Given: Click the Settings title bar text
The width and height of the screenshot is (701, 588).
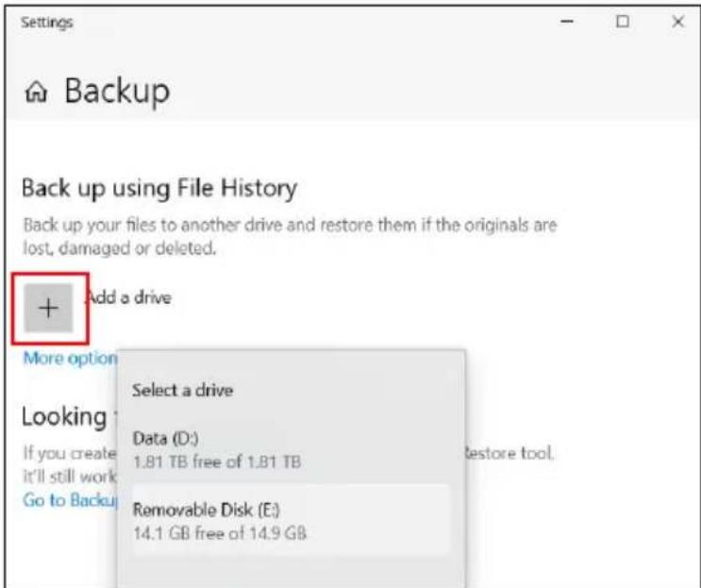Looking at the screenshot, I should point(46,23).
